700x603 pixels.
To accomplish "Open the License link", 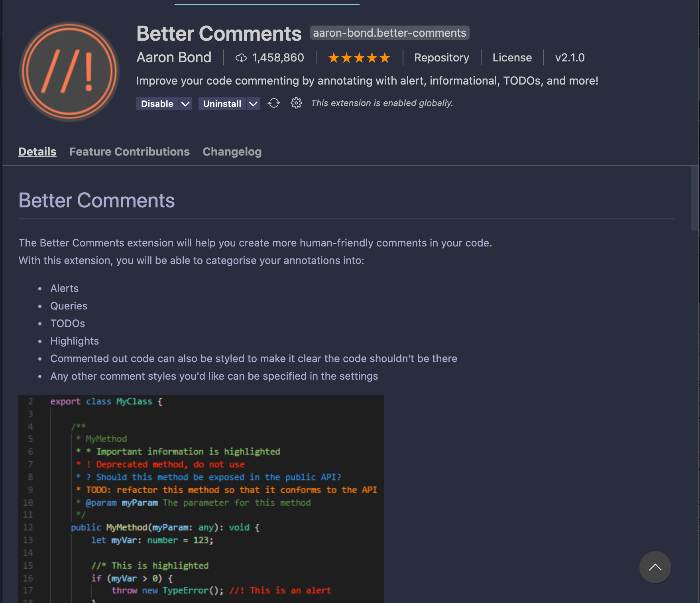I will pyautogui.click(x=512, y=57).
